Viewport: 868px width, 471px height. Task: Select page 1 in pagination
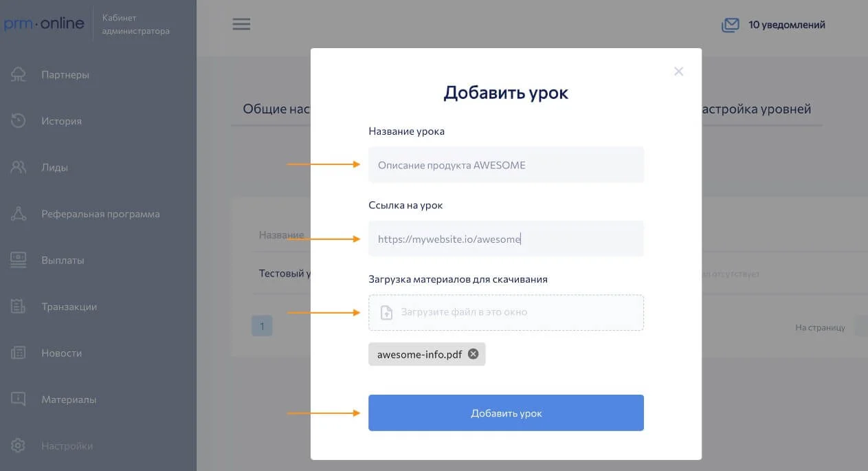[x=262, y=326]
